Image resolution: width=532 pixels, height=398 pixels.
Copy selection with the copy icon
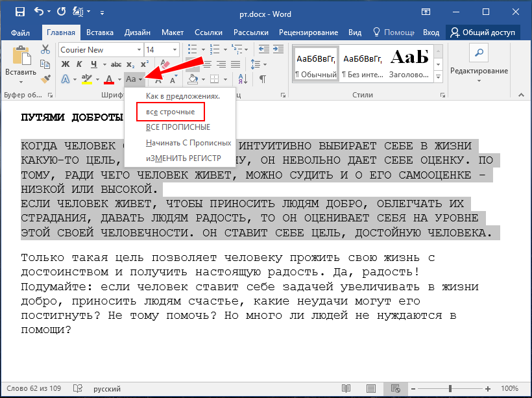coord(45,64)
